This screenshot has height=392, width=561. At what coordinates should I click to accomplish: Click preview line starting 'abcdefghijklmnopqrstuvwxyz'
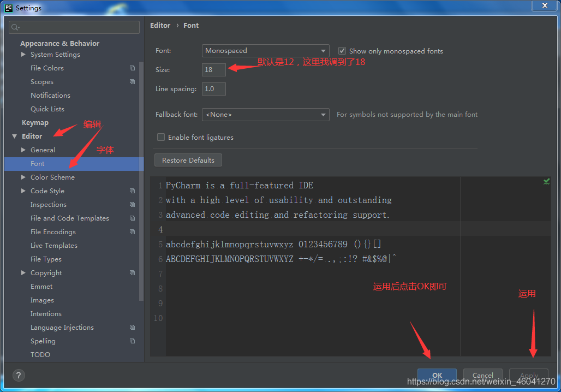pyautogui.click(x=273, y=244)
